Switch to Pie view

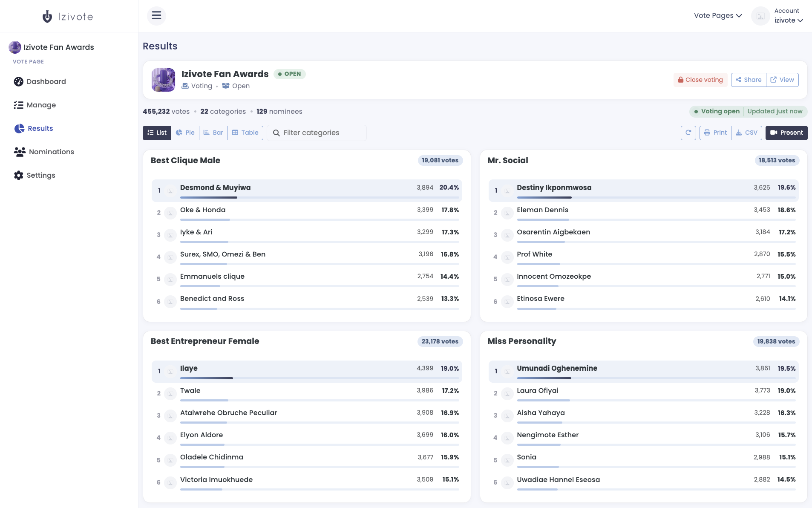coord(185,133)
